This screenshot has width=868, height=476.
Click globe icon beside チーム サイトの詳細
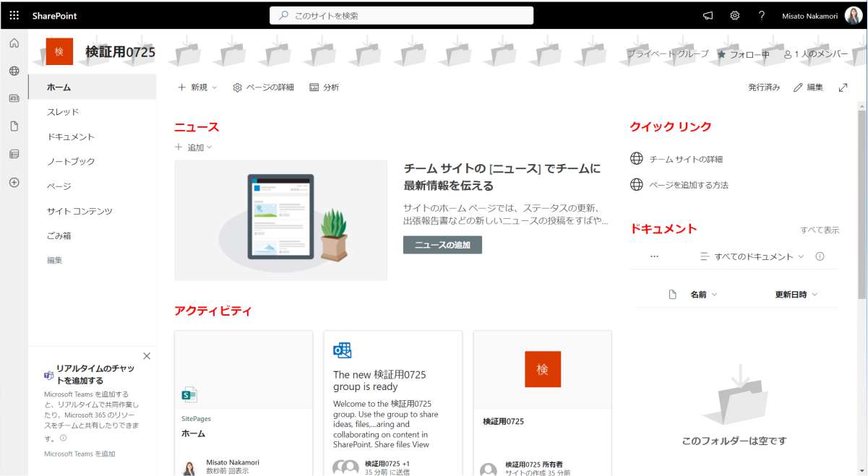(637, 159)
